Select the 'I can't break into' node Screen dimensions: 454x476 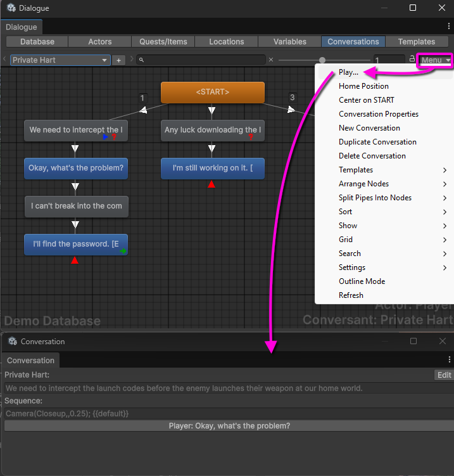click(77, 207)
